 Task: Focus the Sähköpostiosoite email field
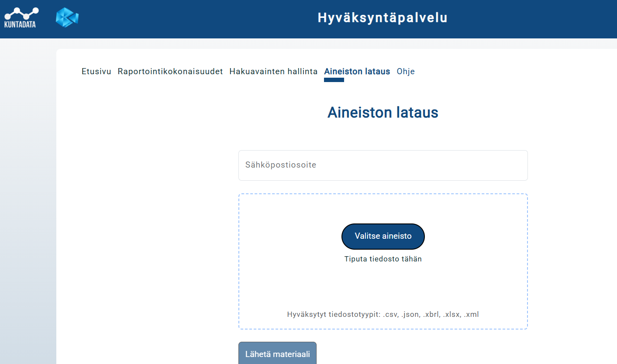pyautogui.click(x=383, y=165)
